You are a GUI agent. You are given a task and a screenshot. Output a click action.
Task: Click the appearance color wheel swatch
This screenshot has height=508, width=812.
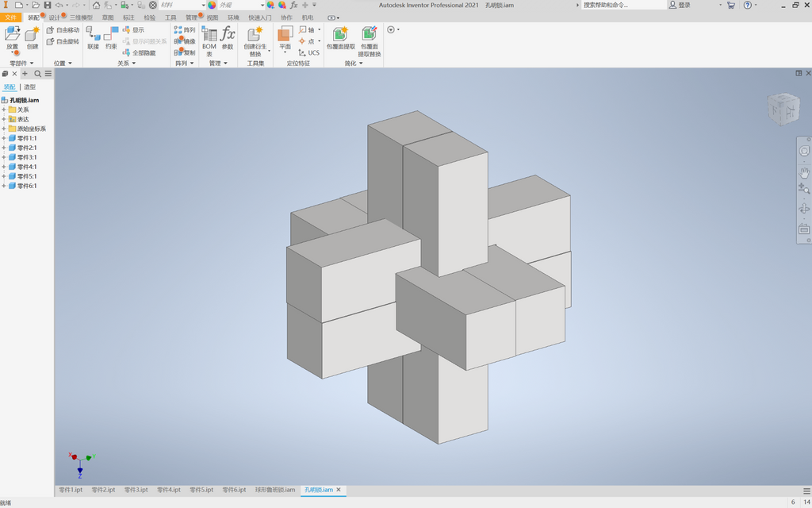(x=212, y=6)
